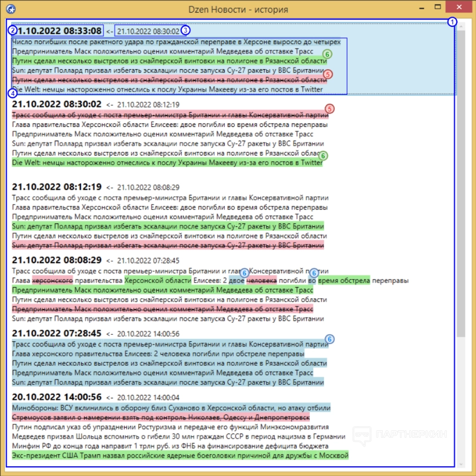Close the Dzen Новости history window
The height and width of the screenshot is (476, 476).
459,7
